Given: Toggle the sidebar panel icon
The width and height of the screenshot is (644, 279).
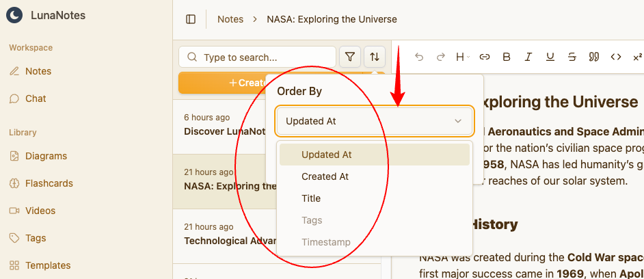Looking at the screenshot, I should [191, 19].
